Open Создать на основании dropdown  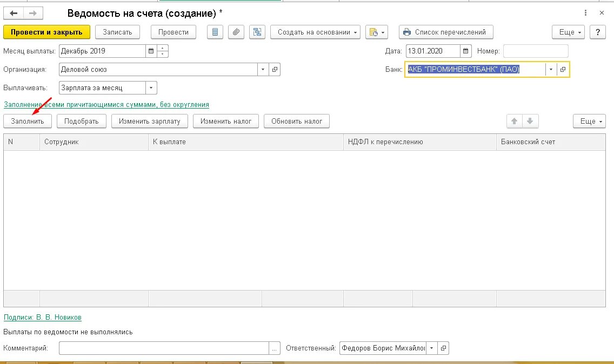click(x=315, y=32)
